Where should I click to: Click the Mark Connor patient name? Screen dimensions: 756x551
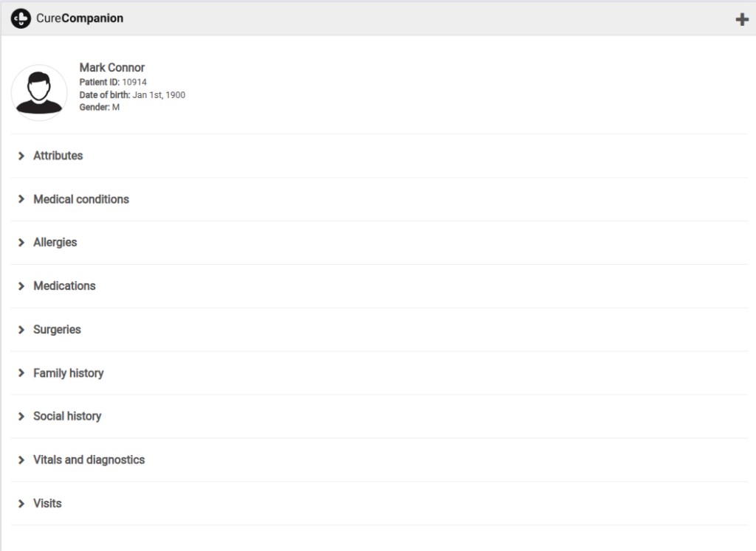click(112, 68)
